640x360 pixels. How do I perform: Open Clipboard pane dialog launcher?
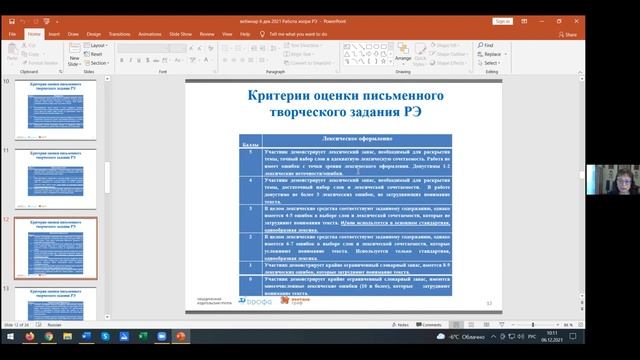[60, 72]
